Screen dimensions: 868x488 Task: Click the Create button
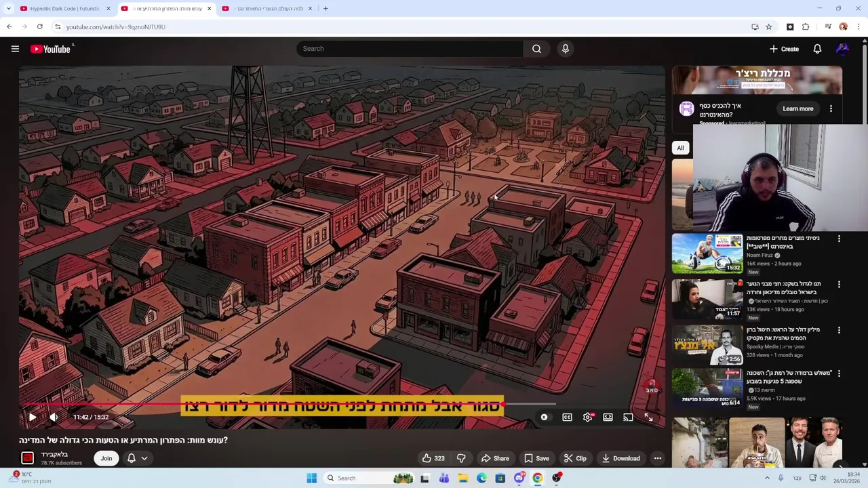tap(785, 49)
